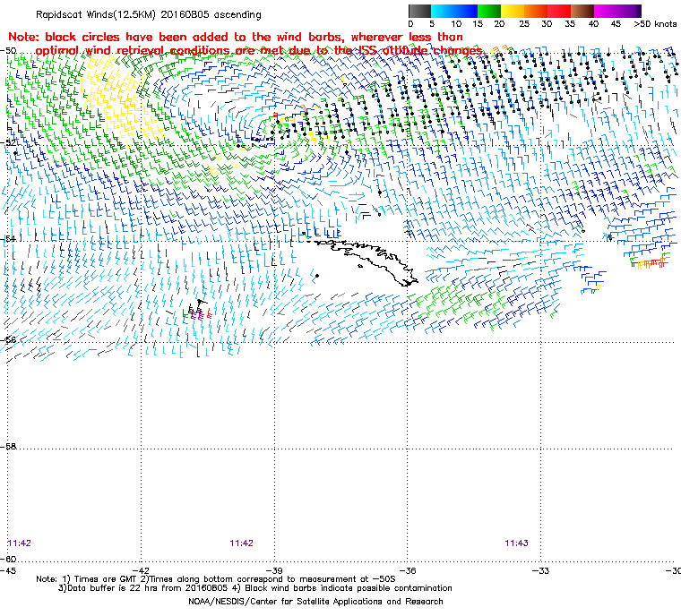Click the "-56" latitude axis label
This screenshot has height=616, width=681.
coord(9,340)
